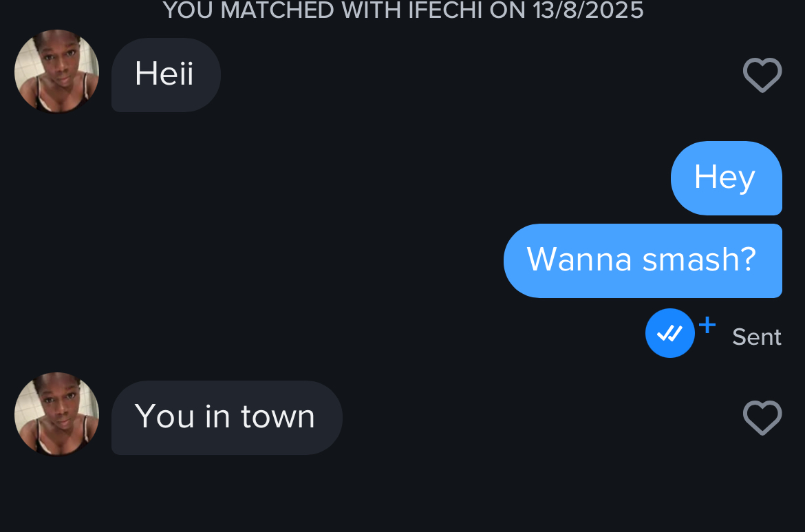Click the date 13/8/2025 in the banner
Screen dimensions: 805x532
point(588,10)
